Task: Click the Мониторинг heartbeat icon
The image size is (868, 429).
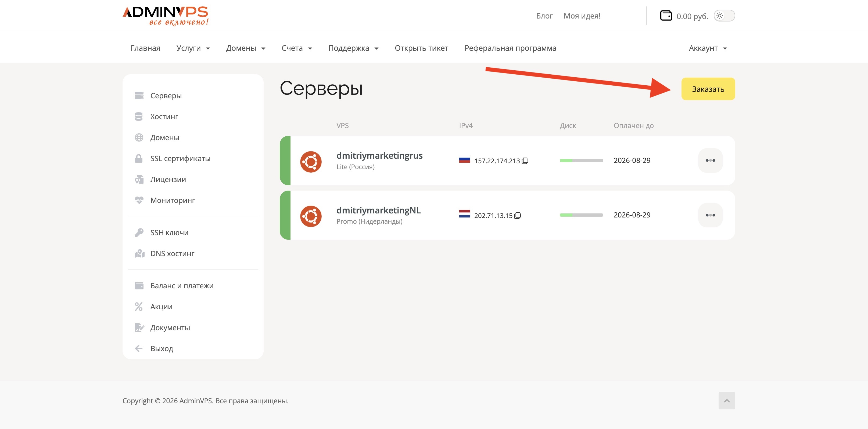Action: tap(139, 200)
